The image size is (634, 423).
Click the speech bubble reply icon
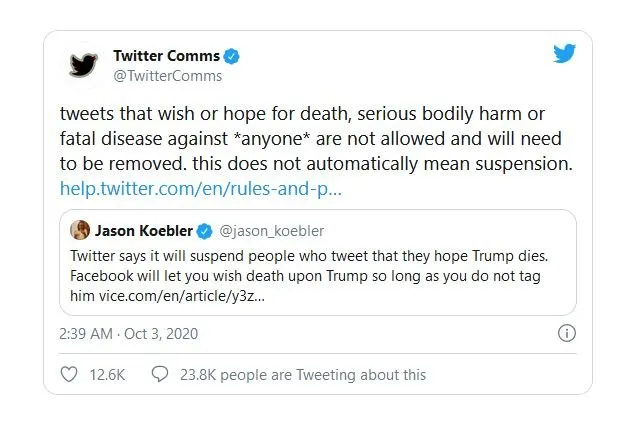coord(158,374)
